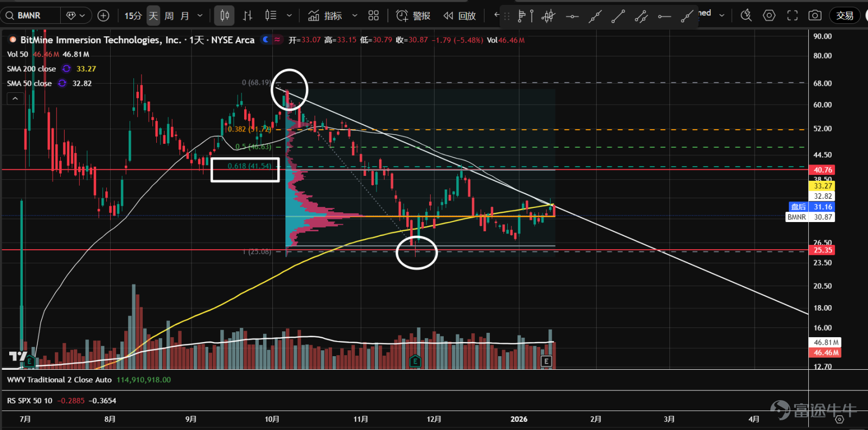Select the candlestick chart type icon

[224, 16]
